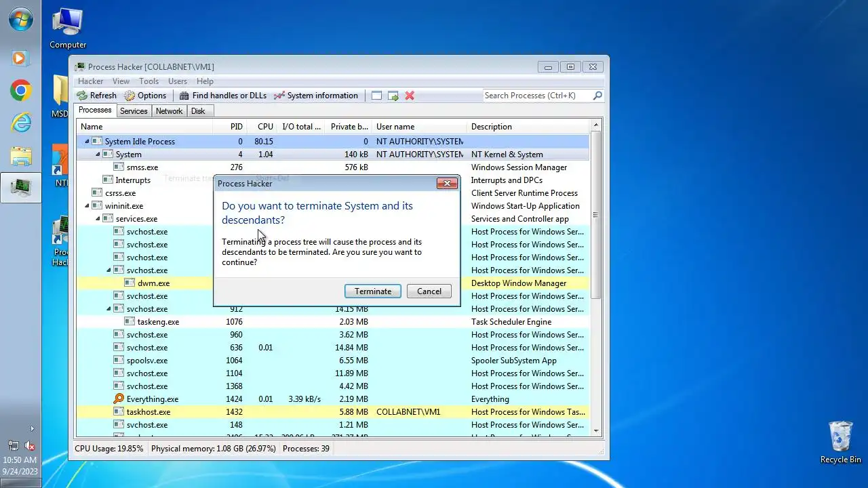Select svchost.exe row with PID 1368
The image size is (868, 488).
(x=333, y=386)
